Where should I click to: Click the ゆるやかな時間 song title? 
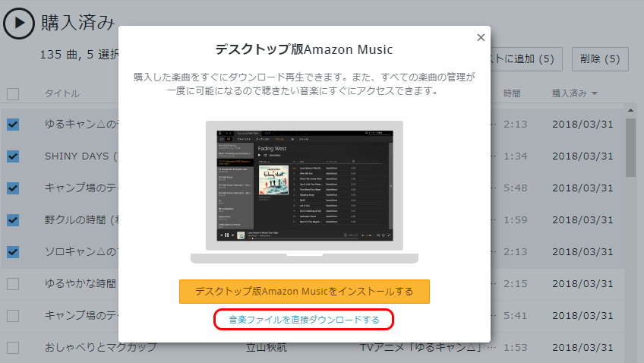[80, 283]
